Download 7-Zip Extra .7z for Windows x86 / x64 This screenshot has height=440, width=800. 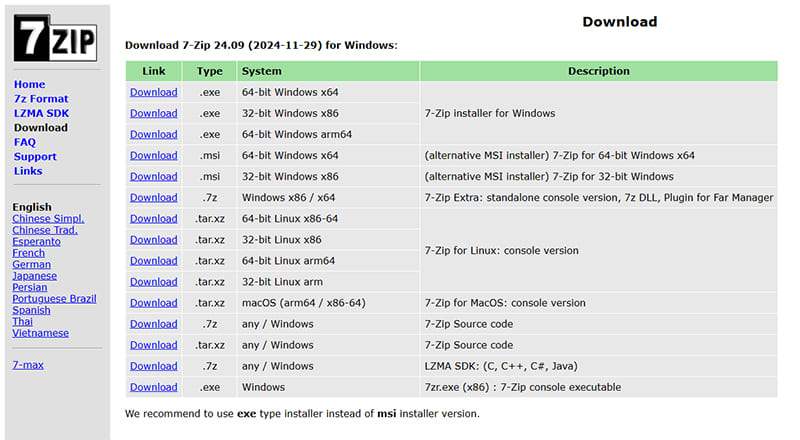tap(154, 198)
